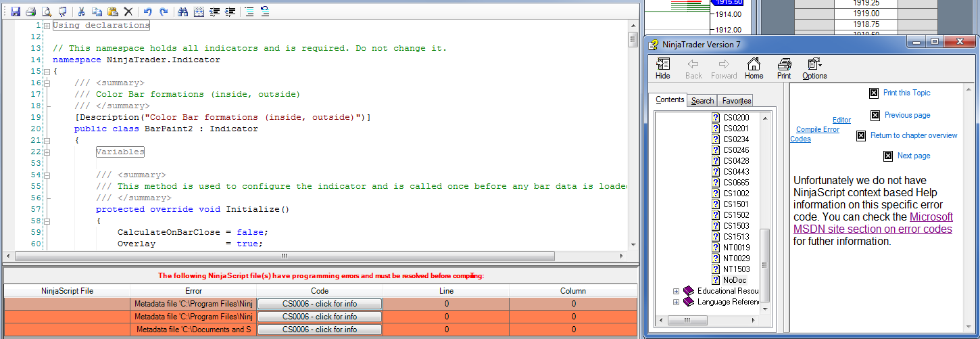Follow Return to chapter overview link

point(914,135)
